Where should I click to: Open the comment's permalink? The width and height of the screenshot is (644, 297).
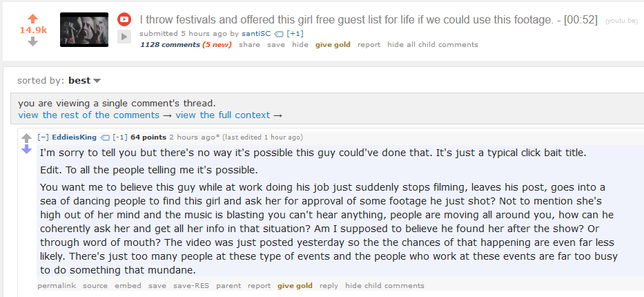(x=57, y=285)
